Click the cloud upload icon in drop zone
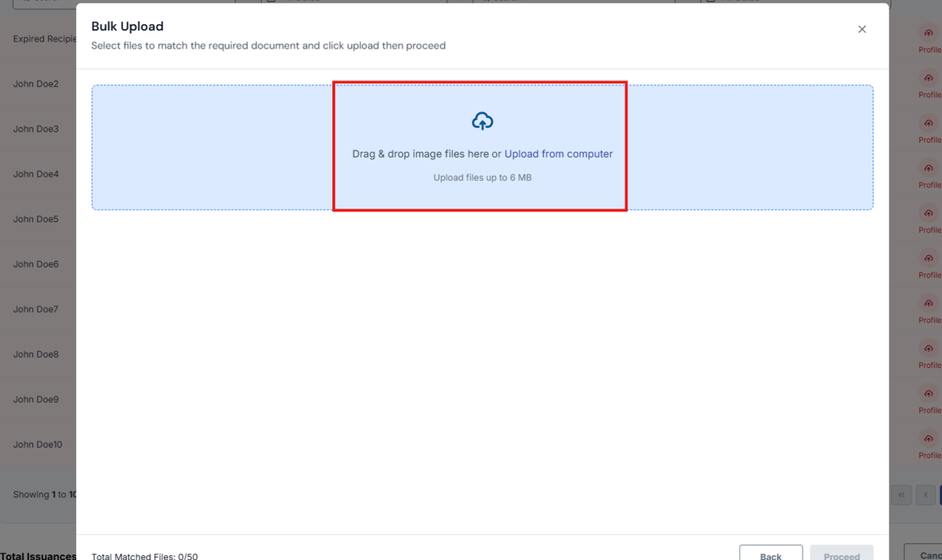Viewport: 942px width, 560px height. click(482, 121)
